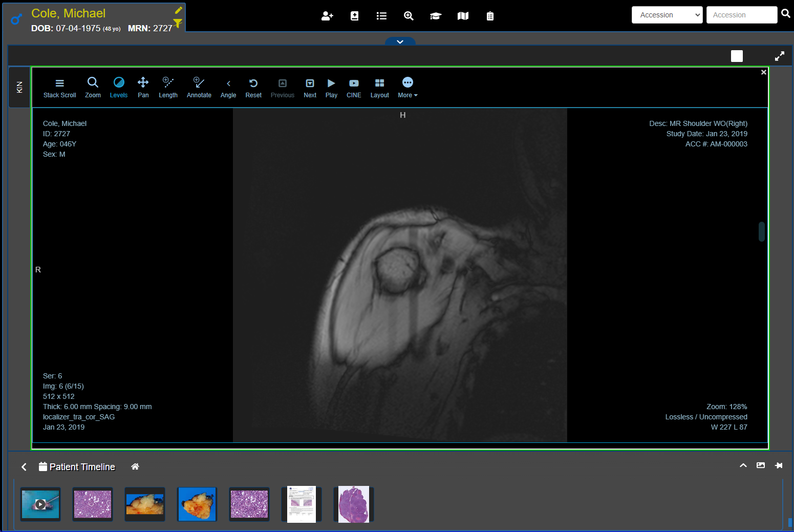Select the Length measurement tool
794x532 pixels.
coord(168,88)
